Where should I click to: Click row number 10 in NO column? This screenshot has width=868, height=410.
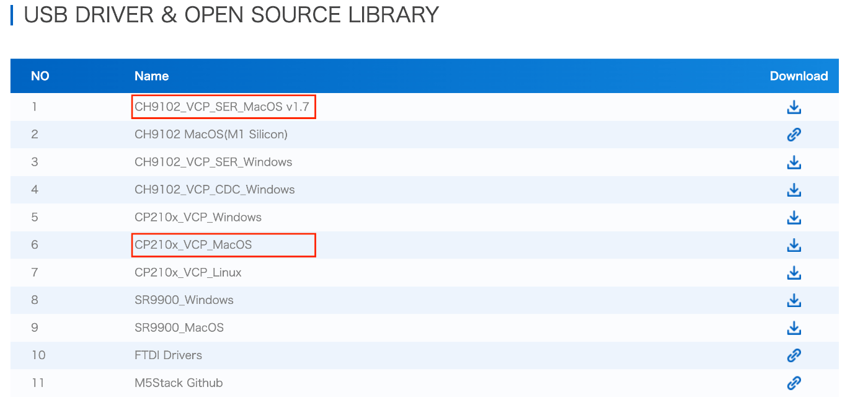click(x=38, y=355)
